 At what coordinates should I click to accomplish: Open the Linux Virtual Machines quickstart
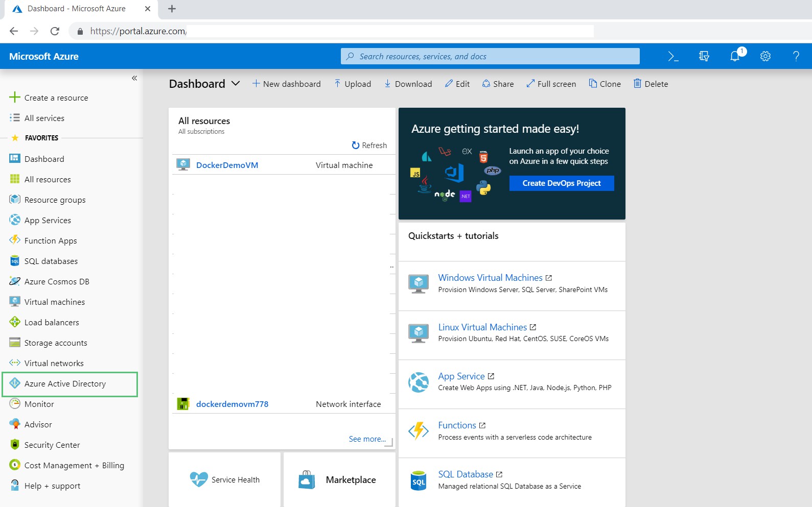pos(482,327)
